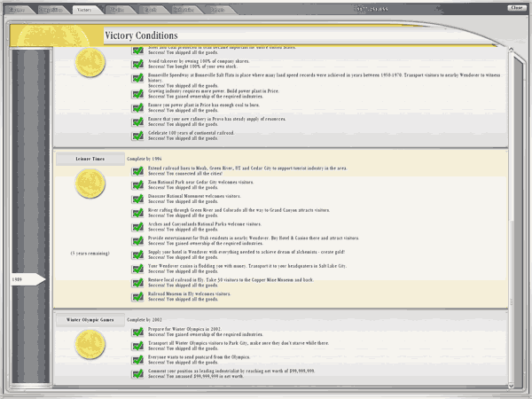Click 'Everyone wants to send postcard' goal text
532x399 pixels.
[x=199, y=357]
